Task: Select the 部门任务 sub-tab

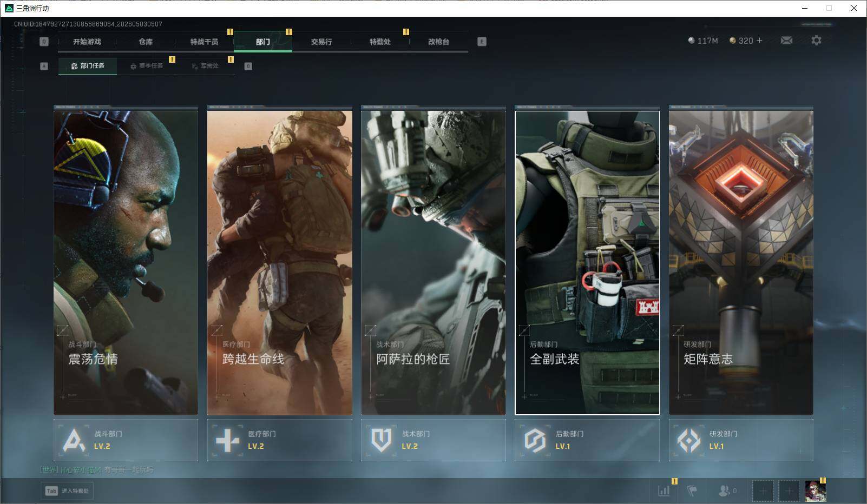Action: (88, 66)
